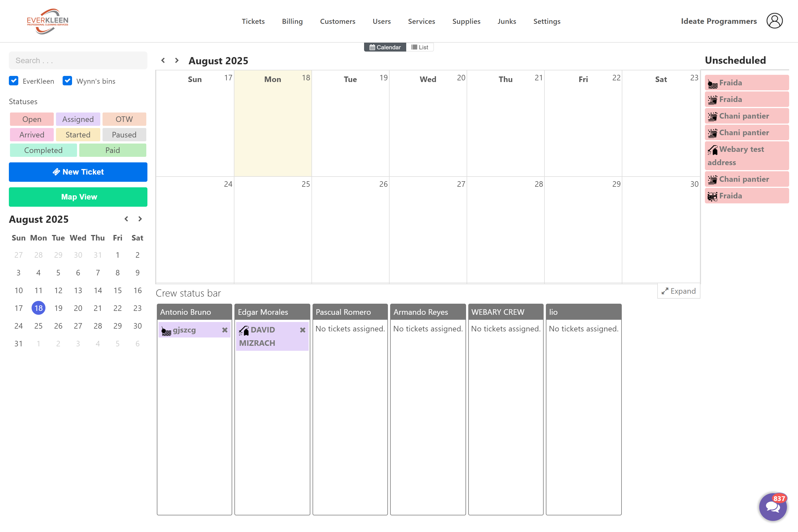Open the Services menu
Screen dimensions: 798x532
click(x=421, y=21)
